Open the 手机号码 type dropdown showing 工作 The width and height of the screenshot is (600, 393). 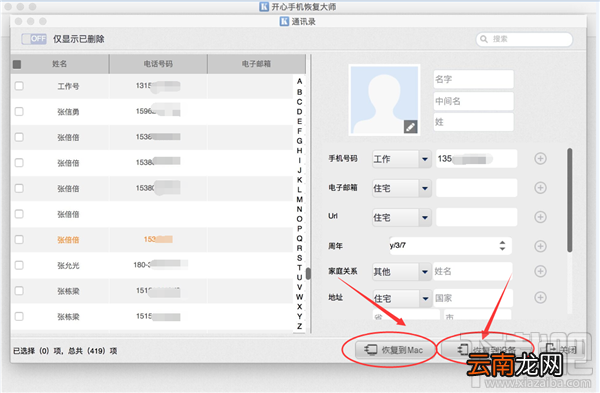click(x=402, y=159)
